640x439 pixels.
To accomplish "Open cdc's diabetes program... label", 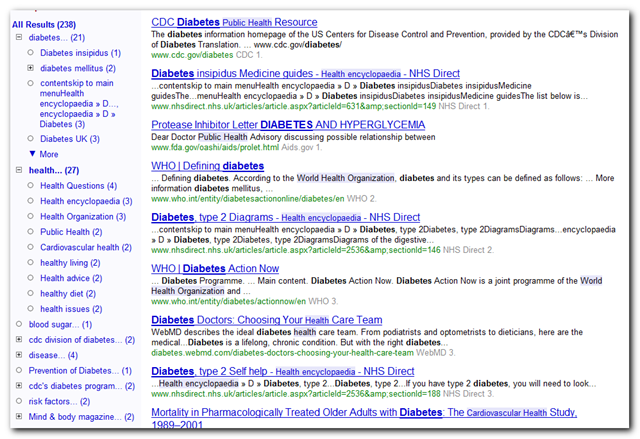I will click(x=82, y=386).
